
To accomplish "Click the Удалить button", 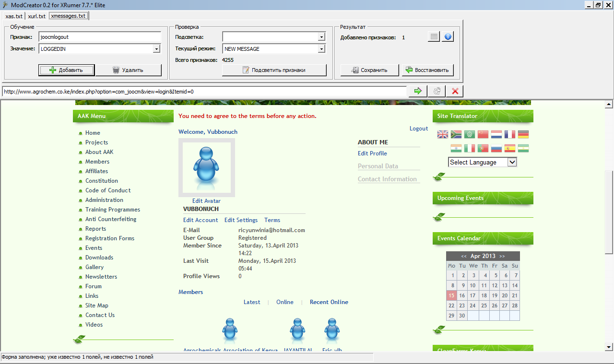I will [x=128, y=70].
